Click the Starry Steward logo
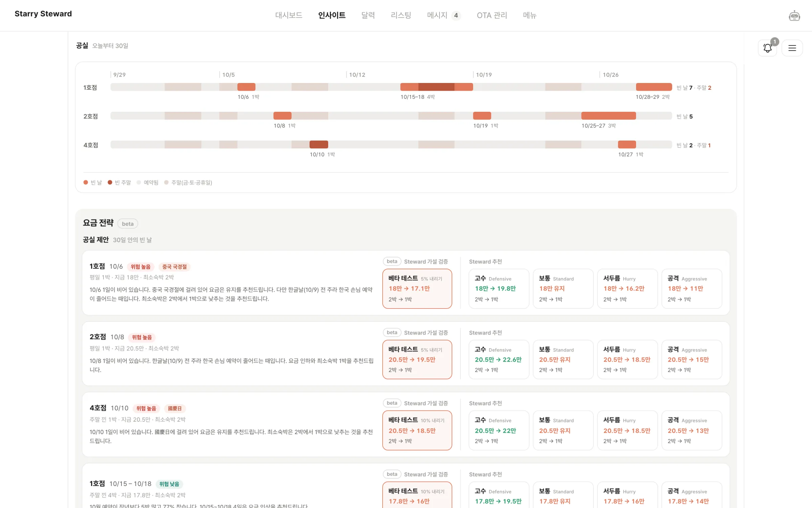The height and width of the screenshot is (508, 812). point(43,14)
